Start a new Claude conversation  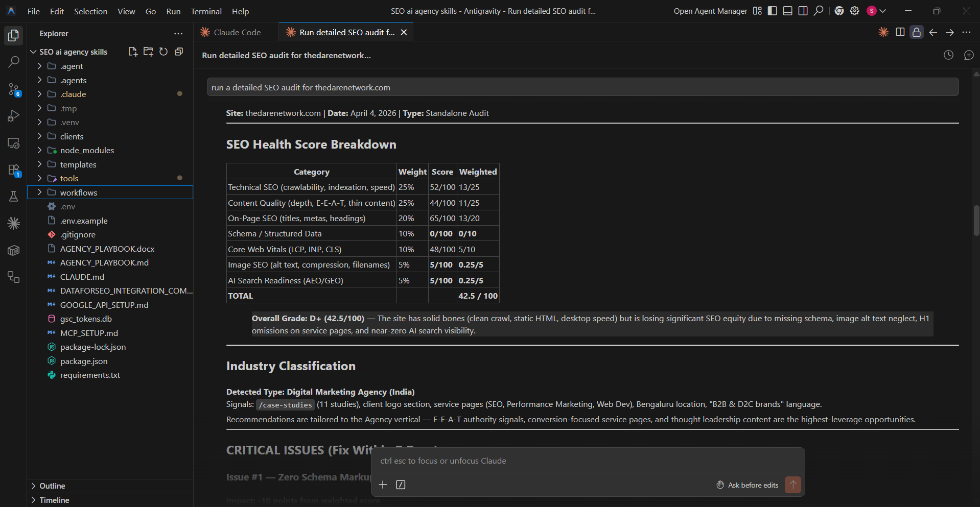969,55
